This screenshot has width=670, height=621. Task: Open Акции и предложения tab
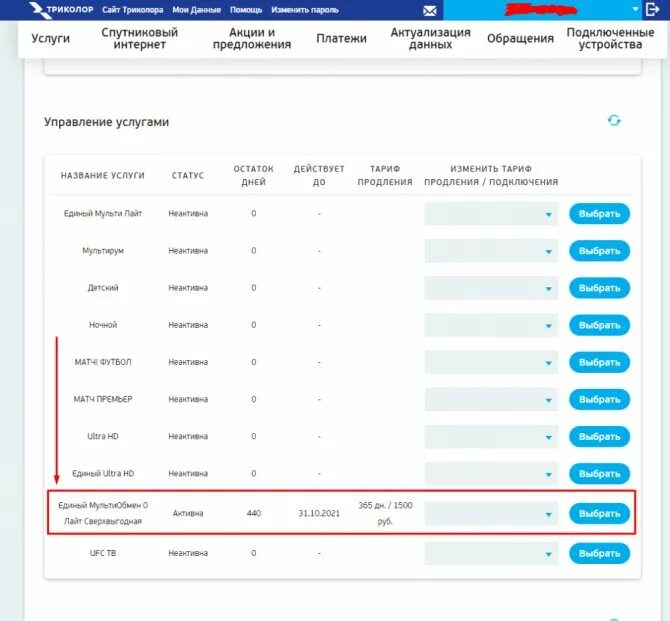tap(252, 38)
